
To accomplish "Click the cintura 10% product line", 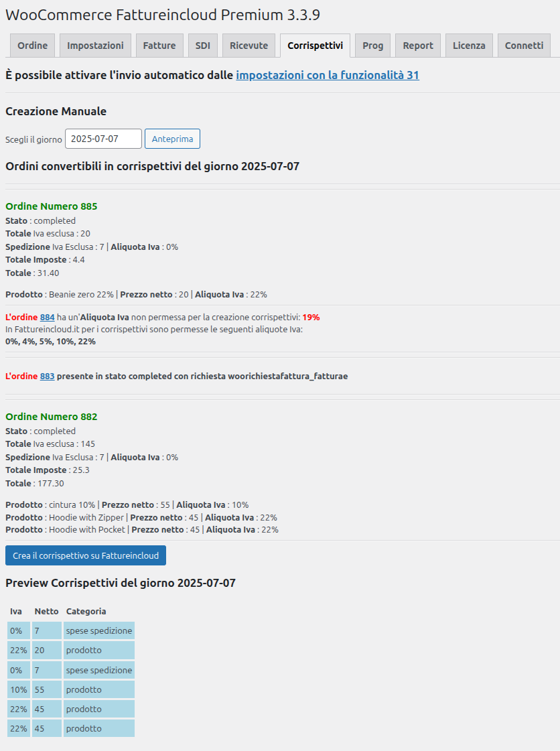I will (x=127, y=505).
